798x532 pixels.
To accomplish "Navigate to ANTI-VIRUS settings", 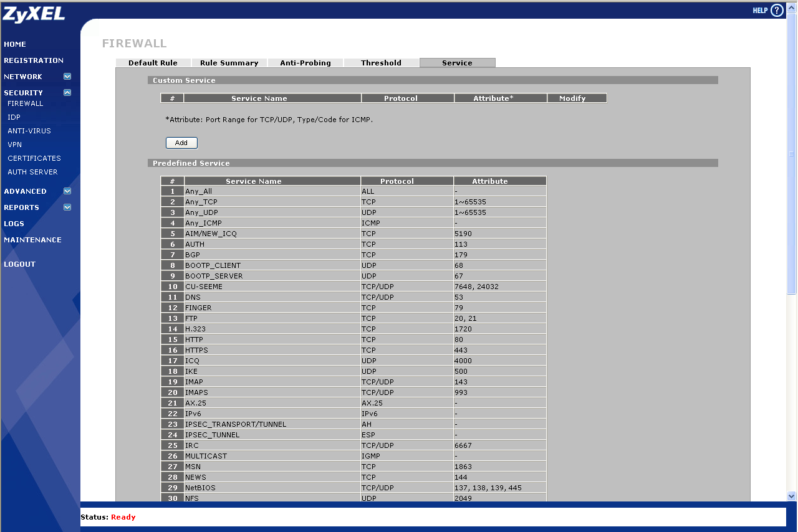I will pyautogui.click(x=29, y=131).
